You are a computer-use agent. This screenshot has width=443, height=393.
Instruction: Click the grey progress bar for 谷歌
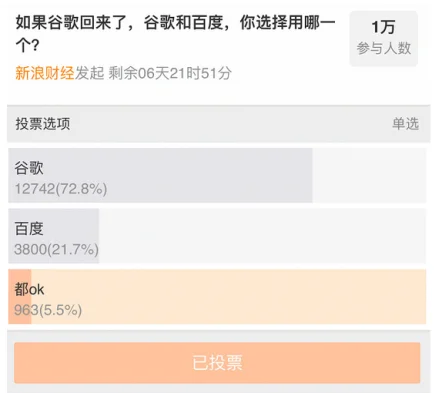pyautogui.click(x=160, y=175)
